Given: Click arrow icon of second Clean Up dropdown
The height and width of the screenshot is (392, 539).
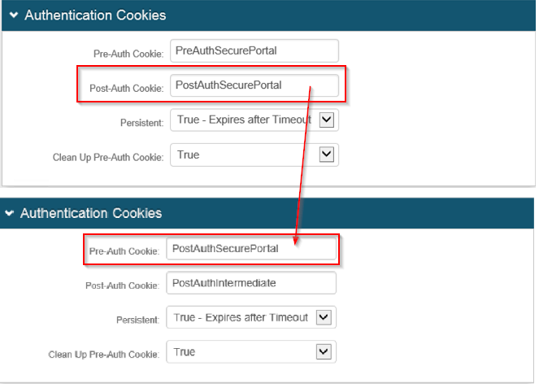Looking at the screenshot, I should point(324,352).
